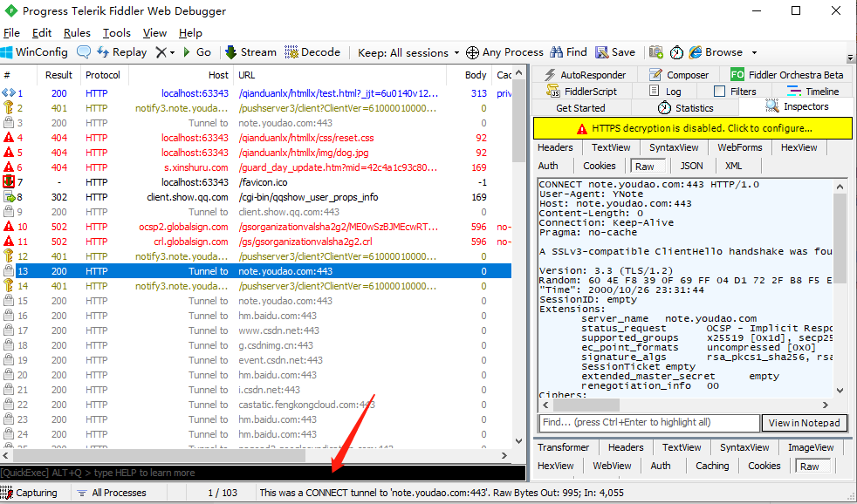The width and height of the screenshot is (857, 504).
Task: Click the Any Process crosshair icon
Action: (x=472, y=52)
